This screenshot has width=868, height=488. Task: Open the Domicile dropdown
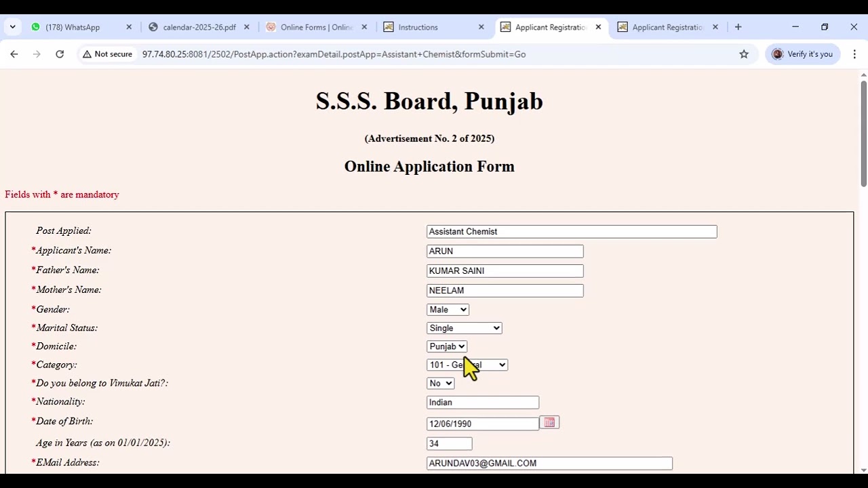(447, 346)
